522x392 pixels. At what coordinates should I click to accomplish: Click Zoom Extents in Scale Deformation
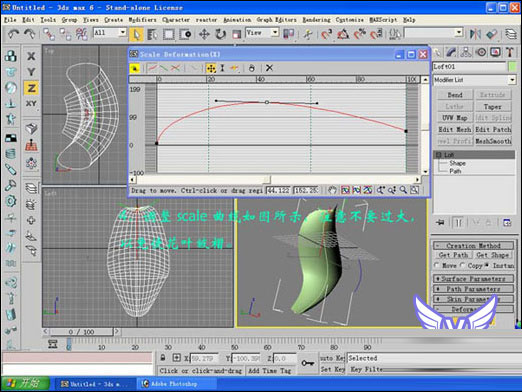pos(345,190)
